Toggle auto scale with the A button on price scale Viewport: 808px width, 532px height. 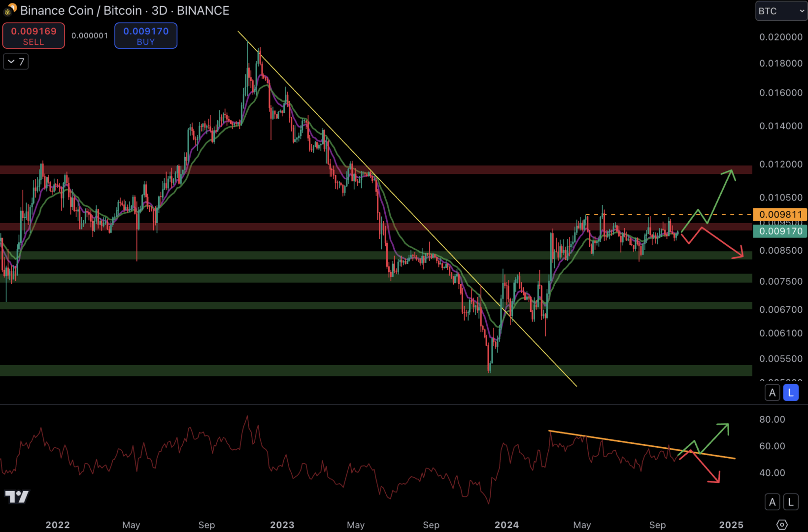click(772, 393)
